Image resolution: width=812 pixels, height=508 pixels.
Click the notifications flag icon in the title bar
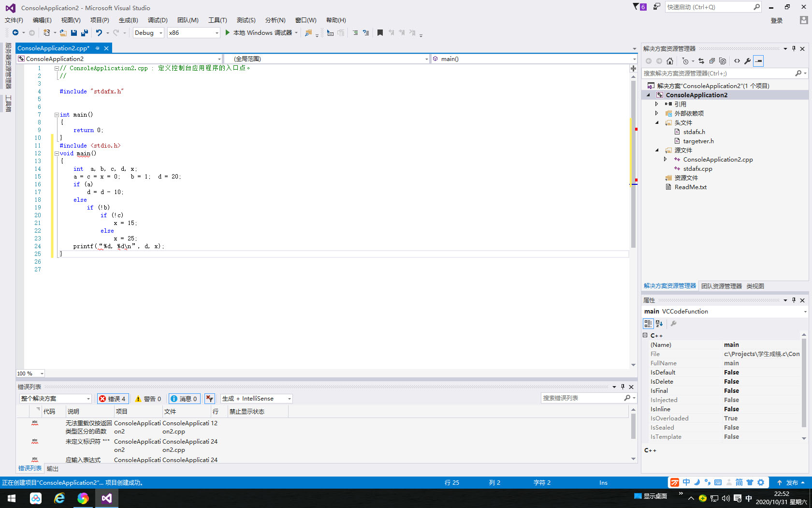[x=640, y=7]
